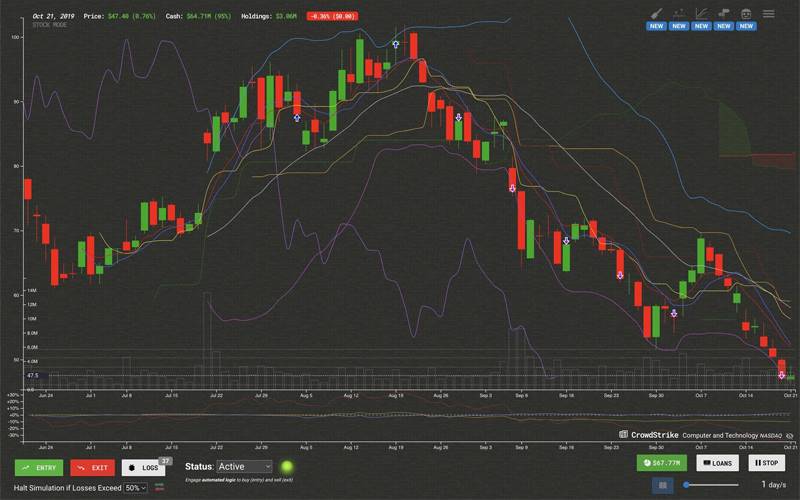Screen dimensions: 800x500
Task: Click the $67.77M portfolio value button
Action: point(661,464)
